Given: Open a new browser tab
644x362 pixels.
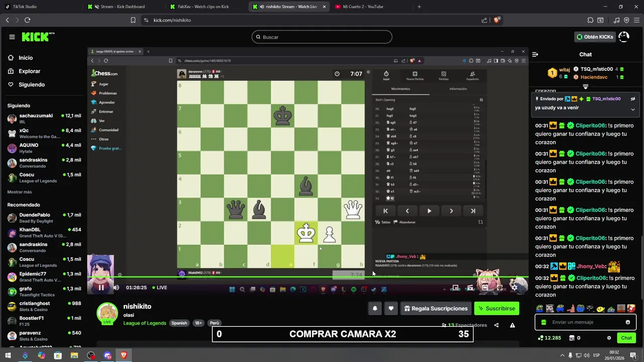Looking at the screenshot, I should 419,7.
